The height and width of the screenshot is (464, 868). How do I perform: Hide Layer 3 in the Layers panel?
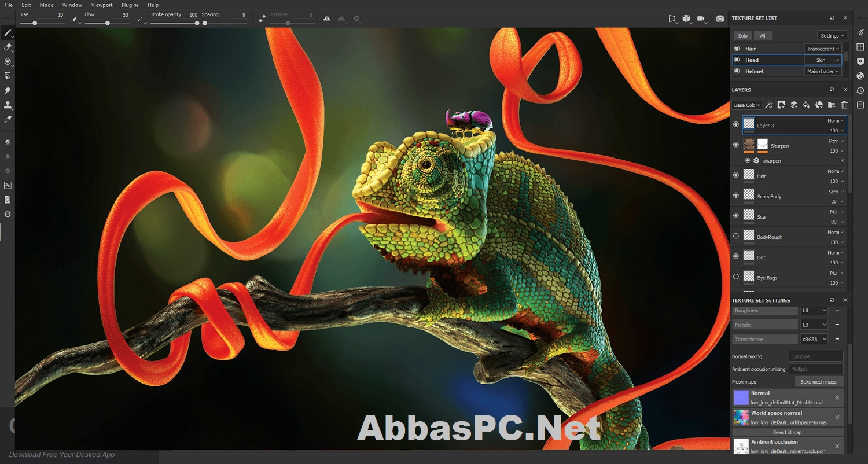pos(736,124)
